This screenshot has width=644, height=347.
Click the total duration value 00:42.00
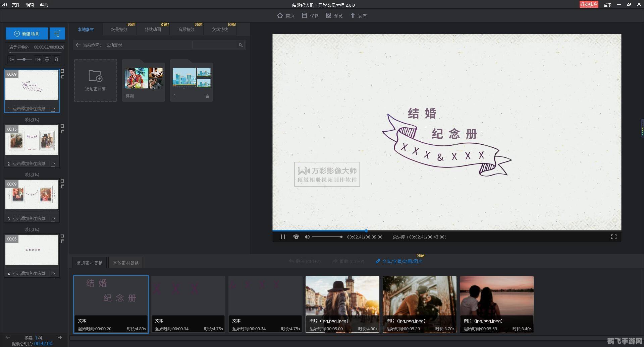(x=43, y=343)
